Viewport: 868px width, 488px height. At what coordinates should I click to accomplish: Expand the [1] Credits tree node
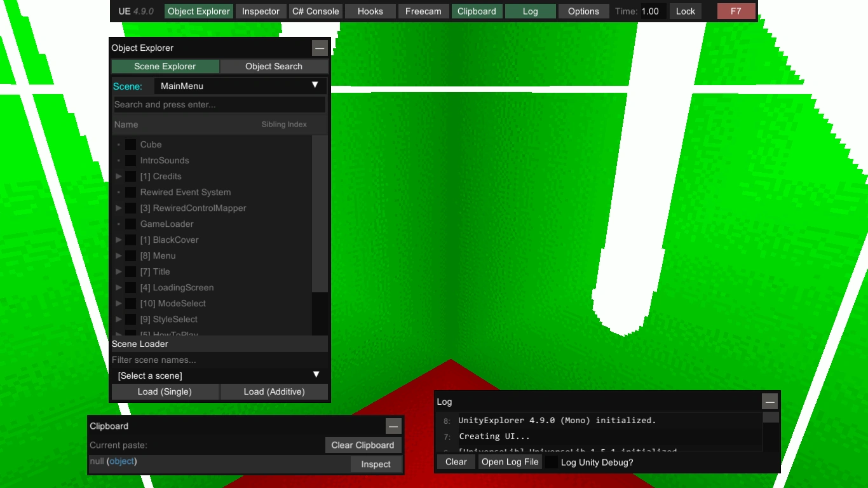118,176
